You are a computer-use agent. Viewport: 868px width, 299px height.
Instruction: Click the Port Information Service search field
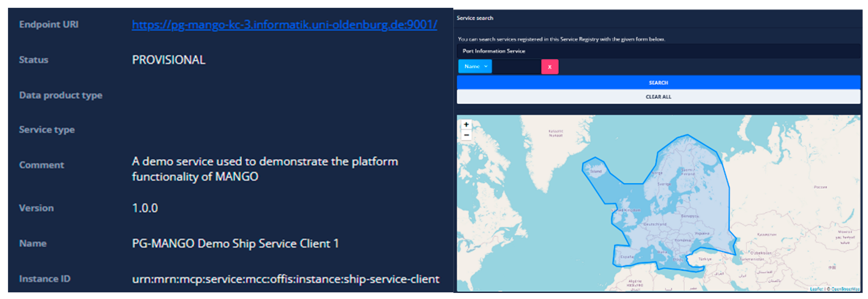point(658,51)
